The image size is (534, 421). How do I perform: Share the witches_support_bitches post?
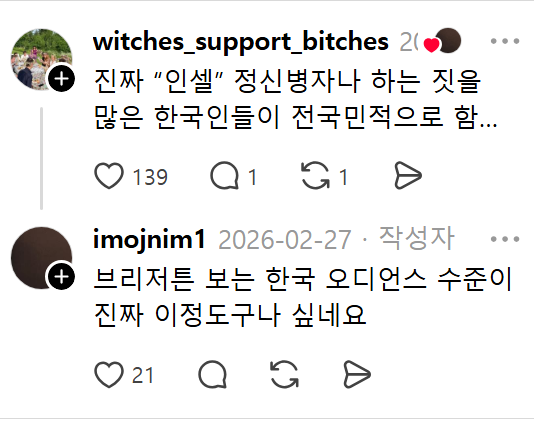408,176
